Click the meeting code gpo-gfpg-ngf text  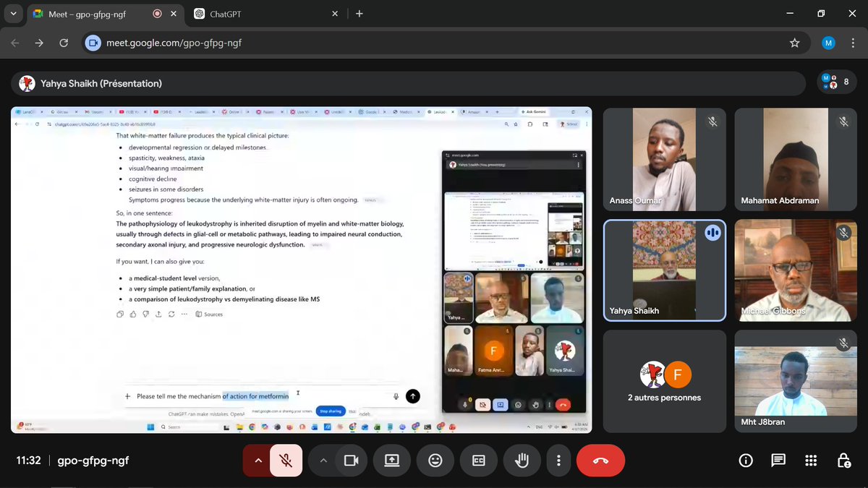pyautogui.click(x=93, y=461)
